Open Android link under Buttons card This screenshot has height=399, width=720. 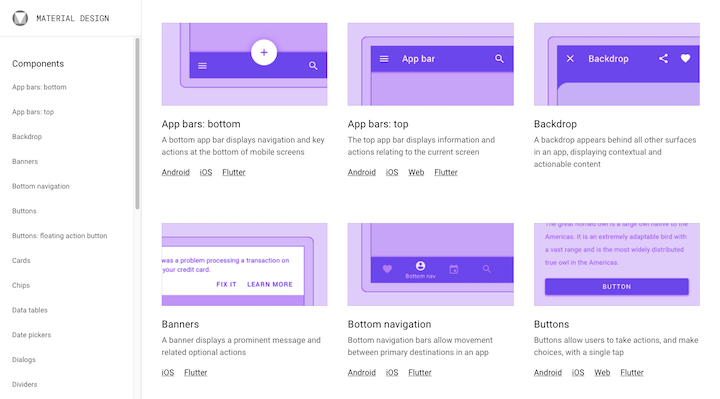click(547, 372)
